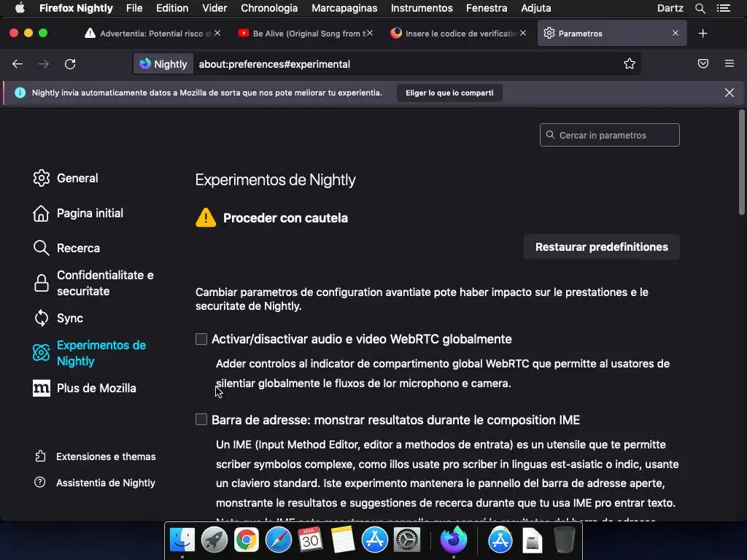Screen dimensions: 747x560
Task: Focus the Cercar in parametros search field
Action: tap(609, 135)
